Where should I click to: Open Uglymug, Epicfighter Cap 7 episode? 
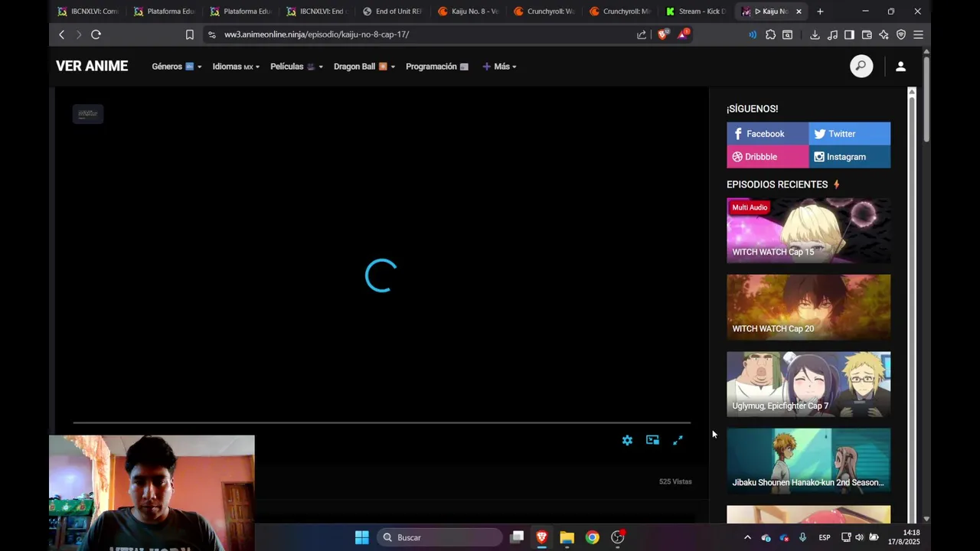coord(808,384)
